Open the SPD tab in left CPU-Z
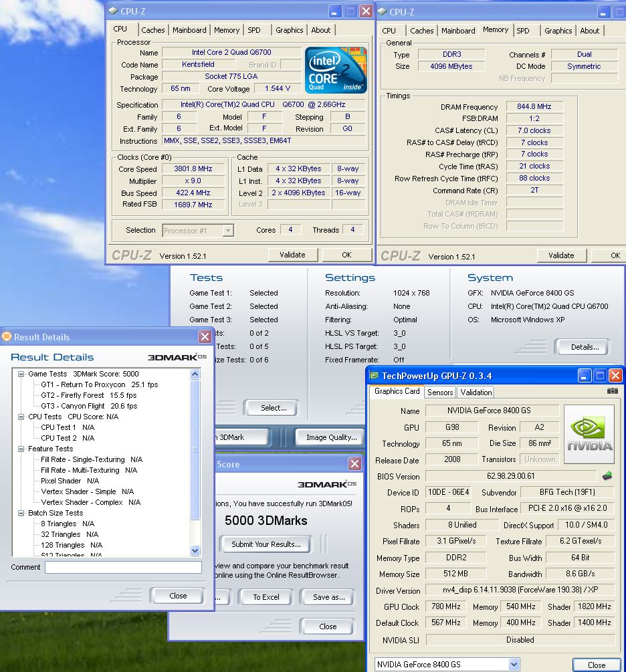626x672 pixels. click(254, 30)
